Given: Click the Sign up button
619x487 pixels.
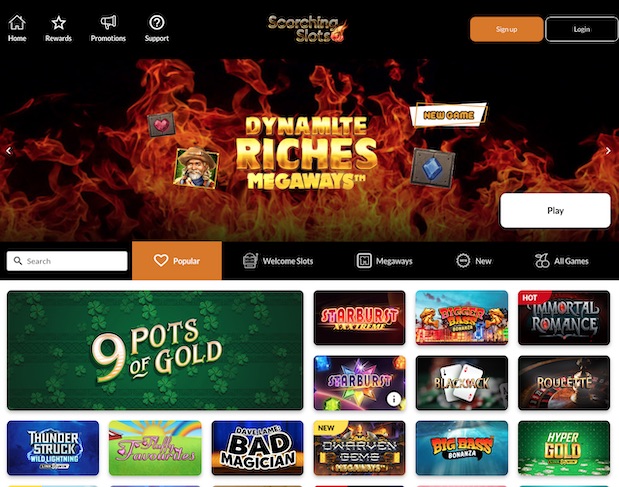Looking at the screenshot, I should (x=506, y=29).
